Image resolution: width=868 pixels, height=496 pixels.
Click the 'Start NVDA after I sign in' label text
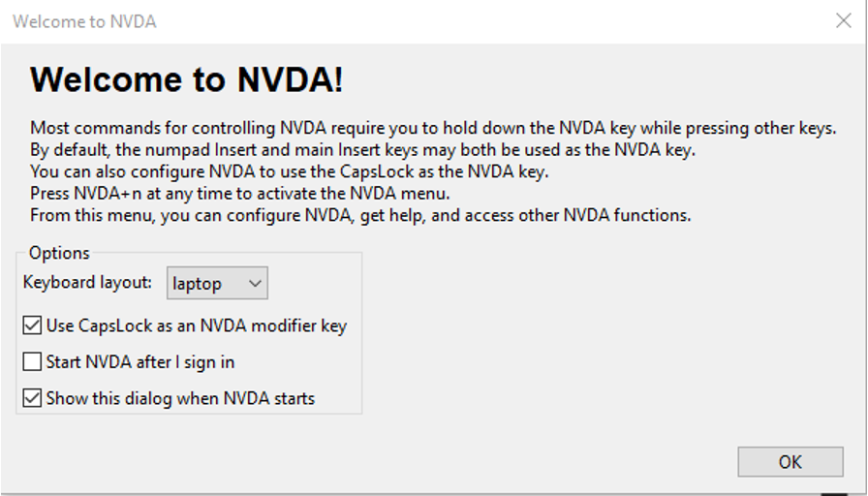click(140, 362)
